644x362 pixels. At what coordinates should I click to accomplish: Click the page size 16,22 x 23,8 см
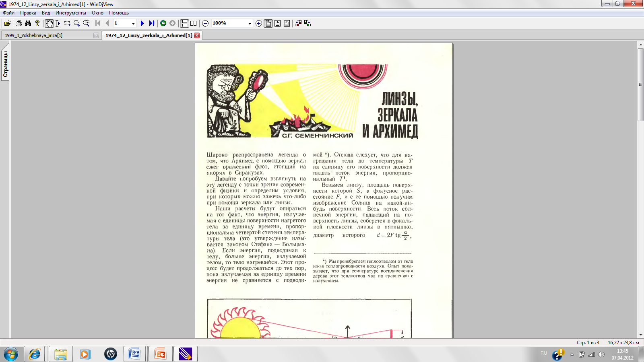click(x=623, y=343)
